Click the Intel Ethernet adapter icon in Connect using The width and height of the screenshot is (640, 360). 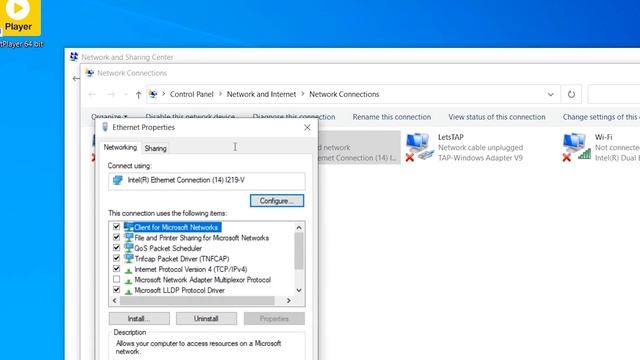118,180
